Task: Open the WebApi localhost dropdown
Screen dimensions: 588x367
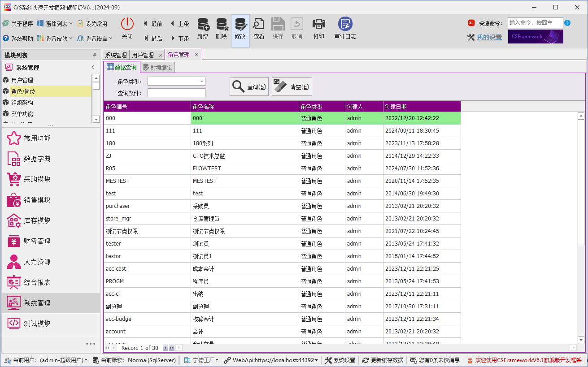Action: [271, 360]
